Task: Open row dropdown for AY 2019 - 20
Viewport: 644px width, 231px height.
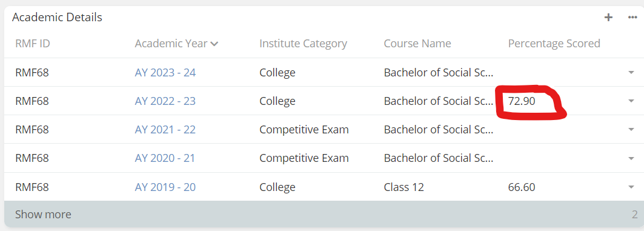Action: (631, 187)
